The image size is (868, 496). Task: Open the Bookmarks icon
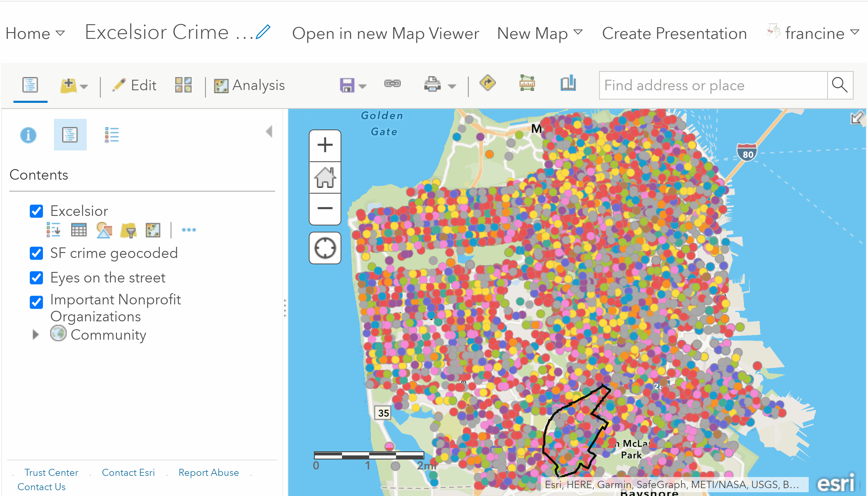click(568, 84)
